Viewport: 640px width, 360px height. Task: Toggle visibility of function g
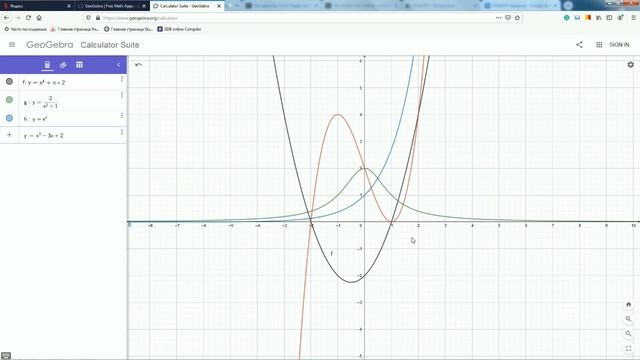[9, 100]
